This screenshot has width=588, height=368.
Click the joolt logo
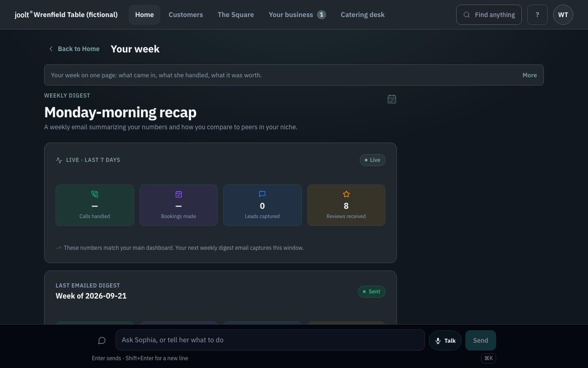[x=23, y=15]
